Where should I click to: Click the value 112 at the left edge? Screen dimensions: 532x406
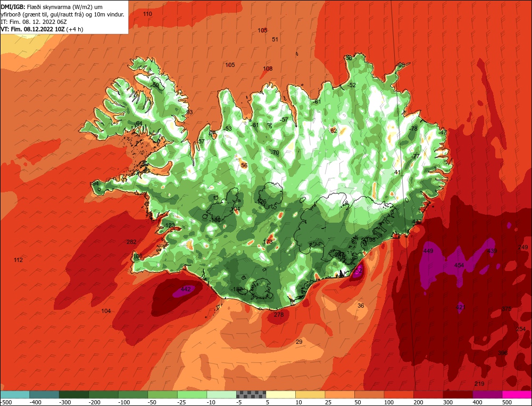pos(18,260)
